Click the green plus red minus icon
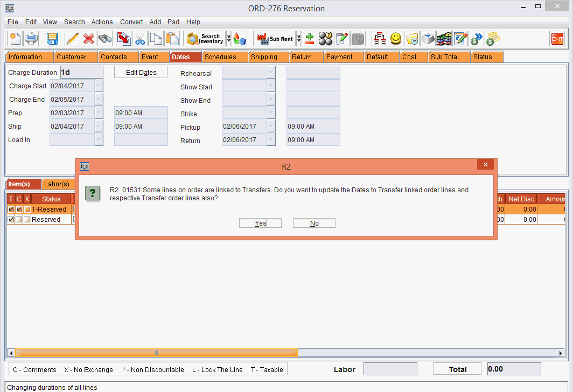This screenshot has height=392, width=573. point(310,39)
